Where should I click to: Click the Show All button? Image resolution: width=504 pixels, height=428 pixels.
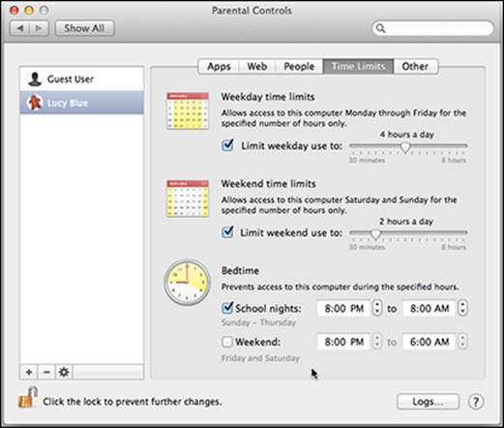pyautogui.click(x=84, y=28)
